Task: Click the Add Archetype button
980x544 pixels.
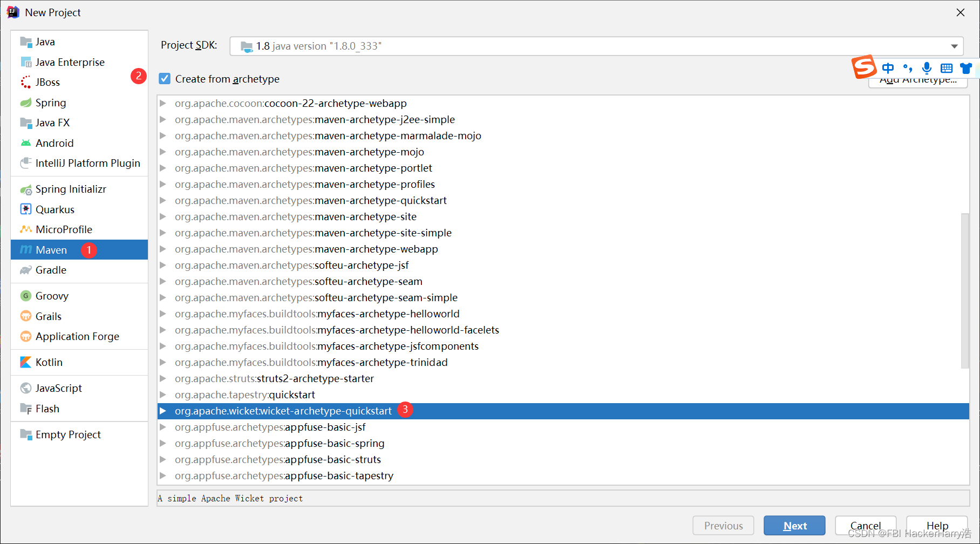Action: pyautogui.click(x=918, y=80)
